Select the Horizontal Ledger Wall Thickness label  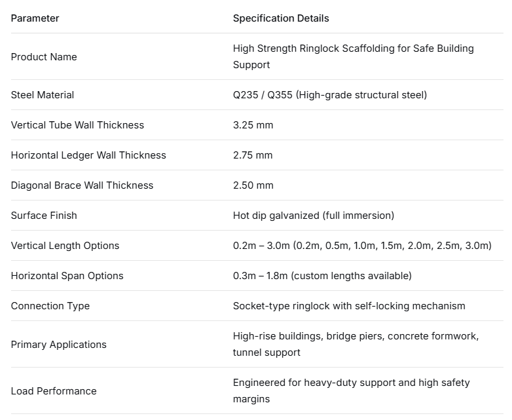88,155
